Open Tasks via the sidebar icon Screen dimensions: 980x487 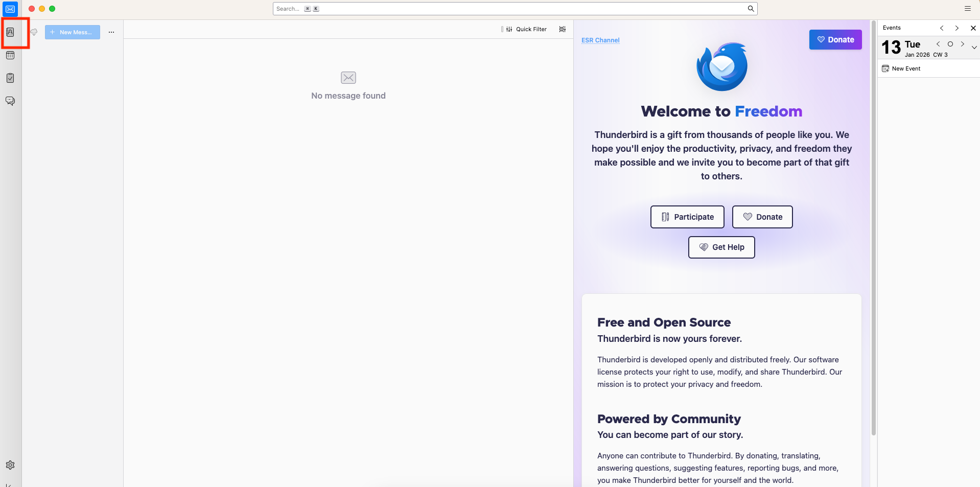[x=10, y=78]
